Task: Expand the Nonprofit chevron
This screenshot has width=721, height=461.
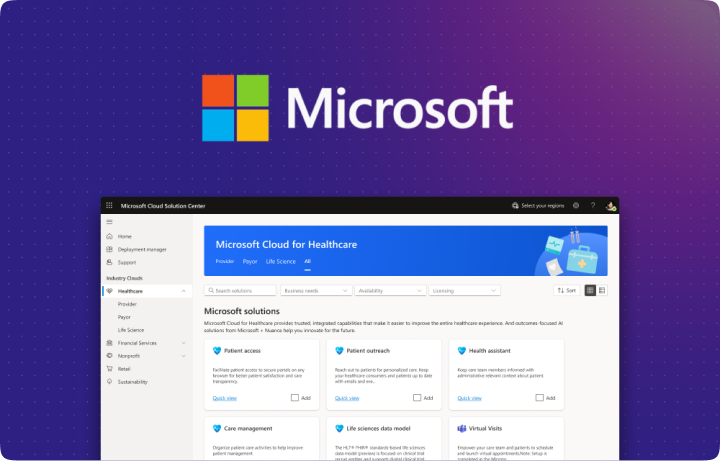Action: [183, 356]
